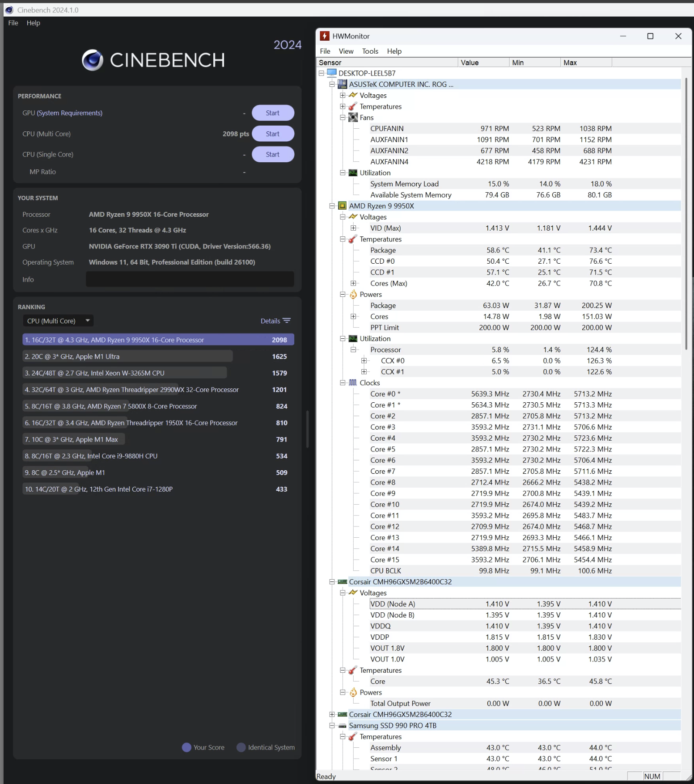Click the AMD Ryzen 9 9950X chip icon

(x=342, y=206)
